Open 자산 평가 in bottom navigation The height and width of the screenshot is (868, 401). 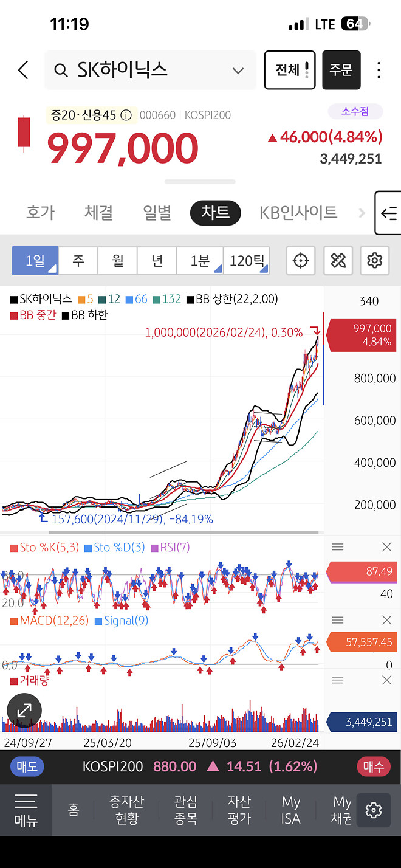[239, 810]
